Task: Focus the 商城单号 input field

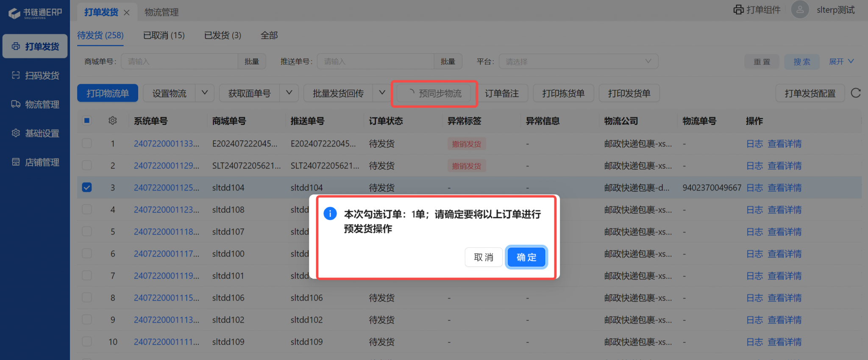Action: point(179,61)
